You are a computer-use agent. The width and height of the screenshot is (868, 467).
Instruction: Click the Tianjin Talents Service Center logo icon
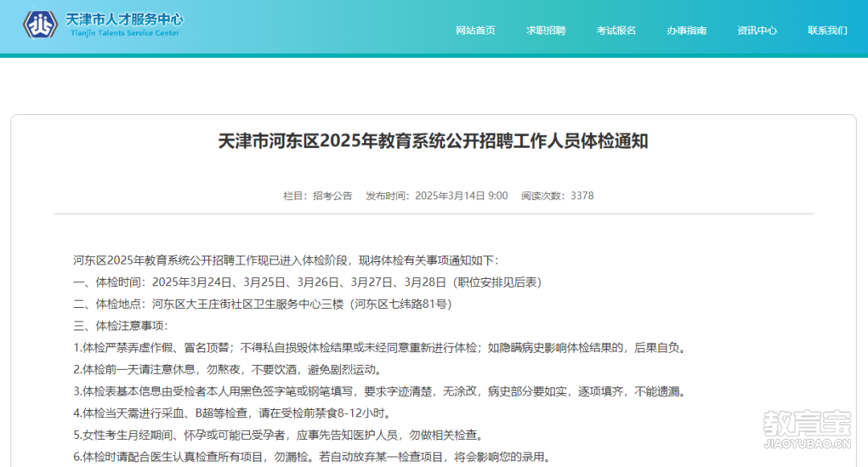(x=40, y=24)
